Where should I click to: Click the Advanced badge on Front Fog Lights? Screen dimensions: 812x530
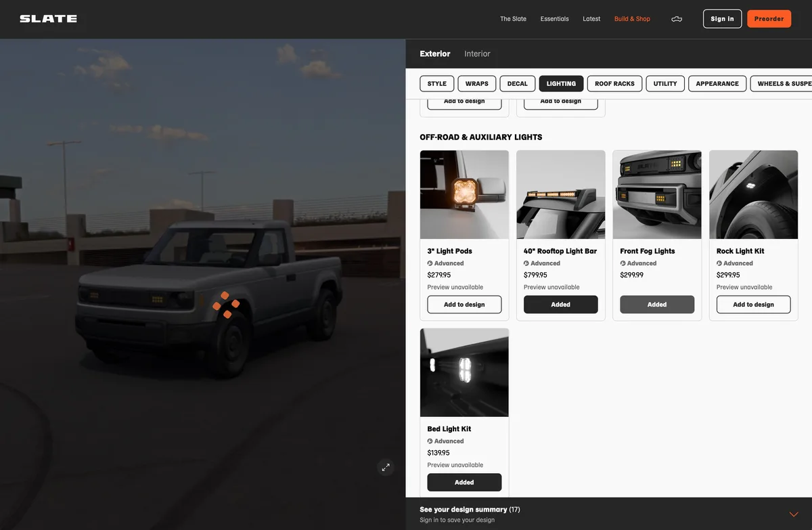pos(638,263)
